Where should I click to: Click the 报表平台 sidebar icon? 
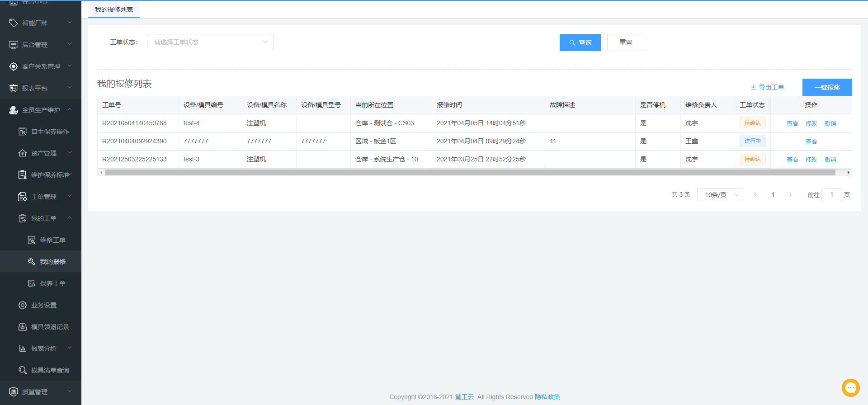point(14,88)
